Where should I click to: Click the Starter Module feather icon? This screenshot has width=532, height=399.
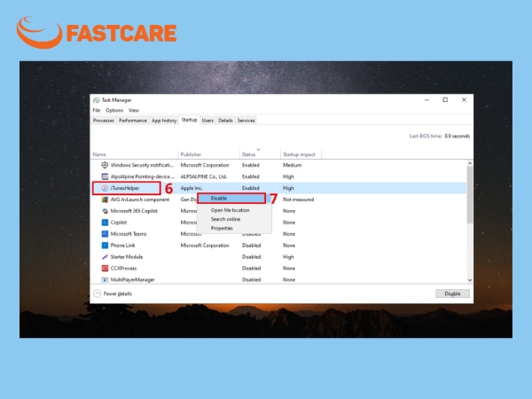[x=105, y=257]
